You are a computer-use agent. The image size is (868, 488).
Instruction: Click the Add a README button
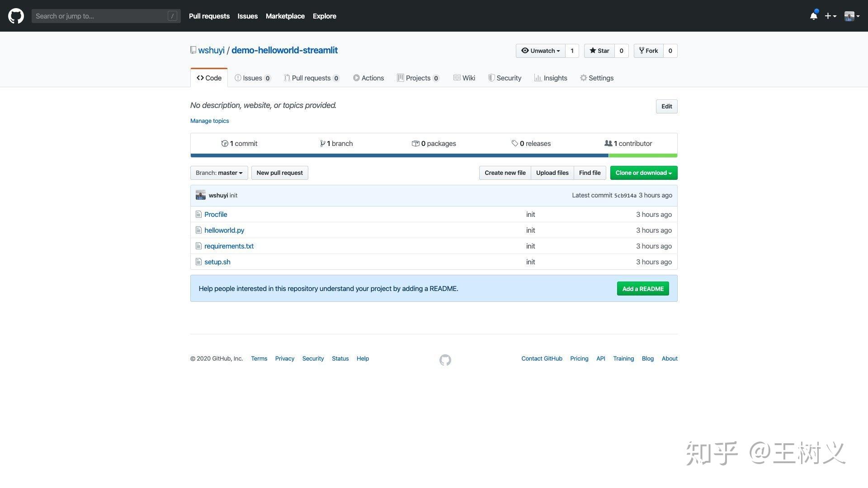click(x=642, y=289)
